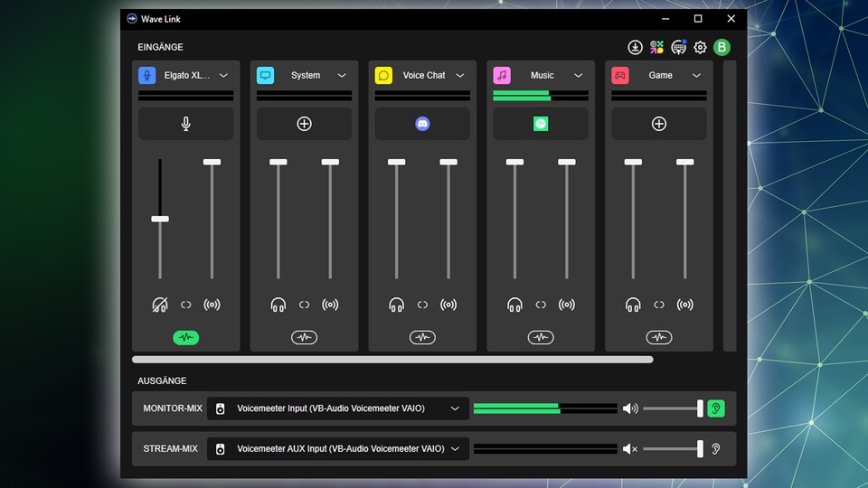
Task: Link System monitor and stream faders
Action: tap(304, 305)
